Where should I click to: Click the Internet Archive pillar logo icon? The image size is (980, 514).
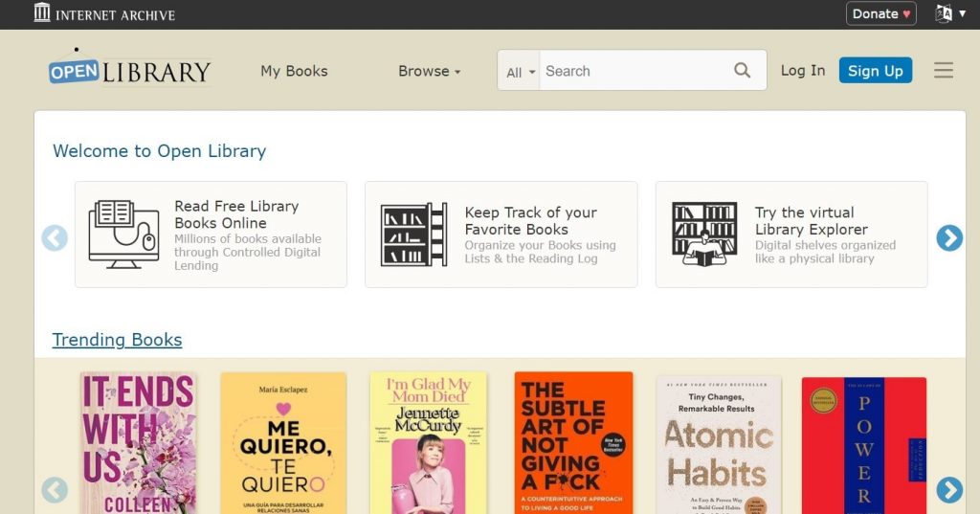[42, 11]
